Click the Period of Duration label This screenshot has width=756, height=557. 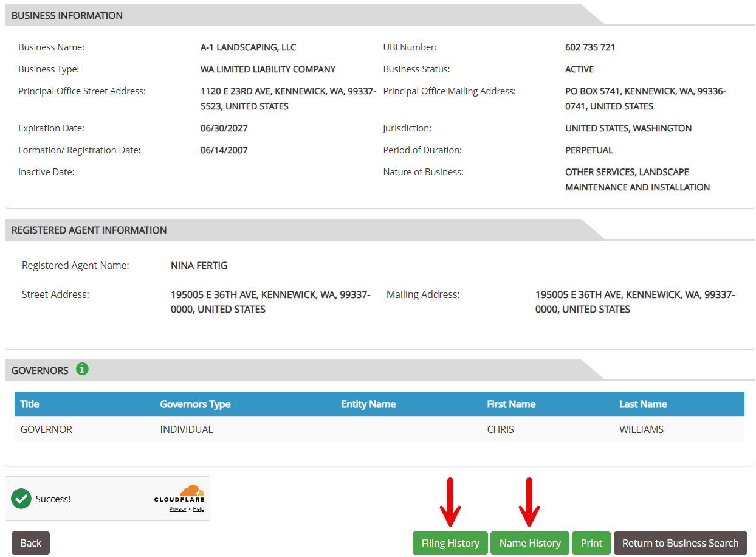click(422, 150)
